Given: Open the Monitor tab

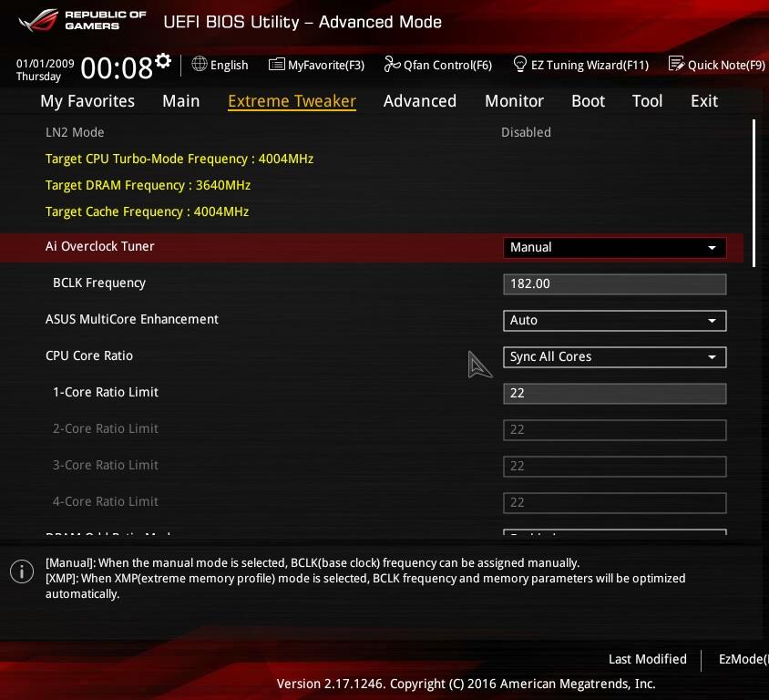Looking at the screenshot, I should click(x=514, y=101).
